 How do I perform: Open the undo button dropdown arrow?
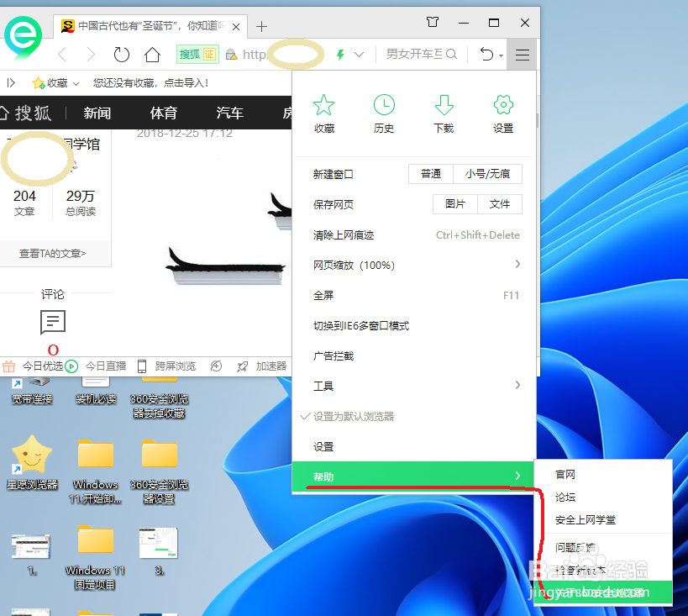[501, 55]
